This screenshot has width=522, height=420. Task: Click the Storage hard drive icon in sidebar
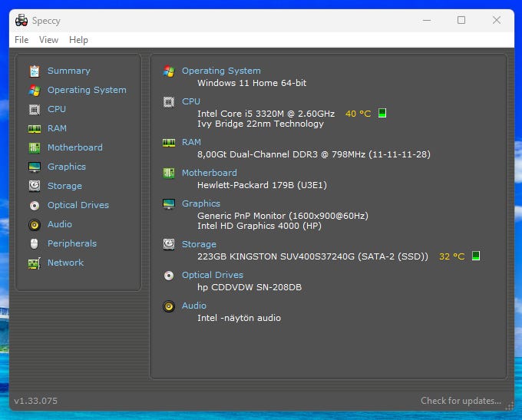[x=35, y=186]
